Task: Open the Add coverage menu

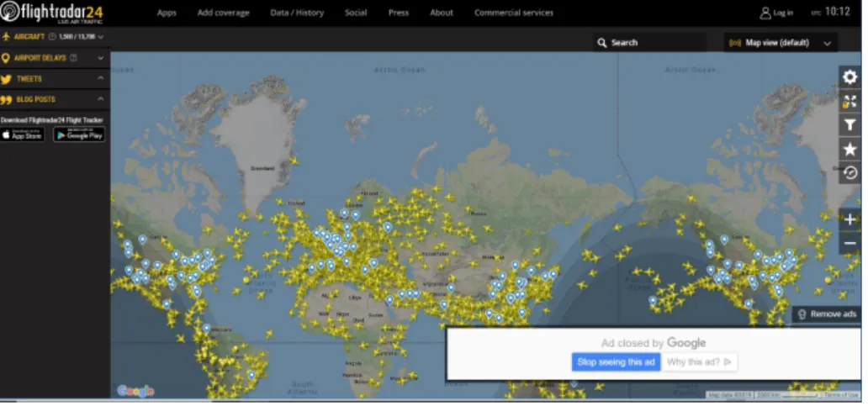Action: click(x=224, y=13)
